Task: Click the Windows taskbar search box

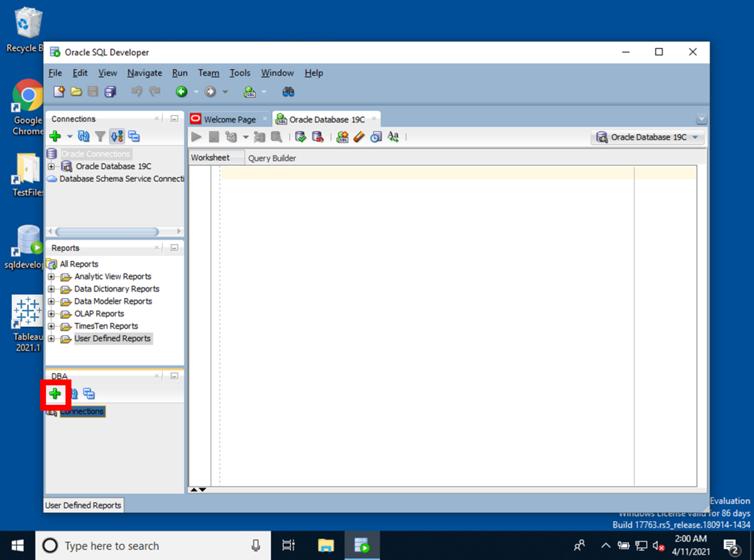Action: tap(153, 546)
